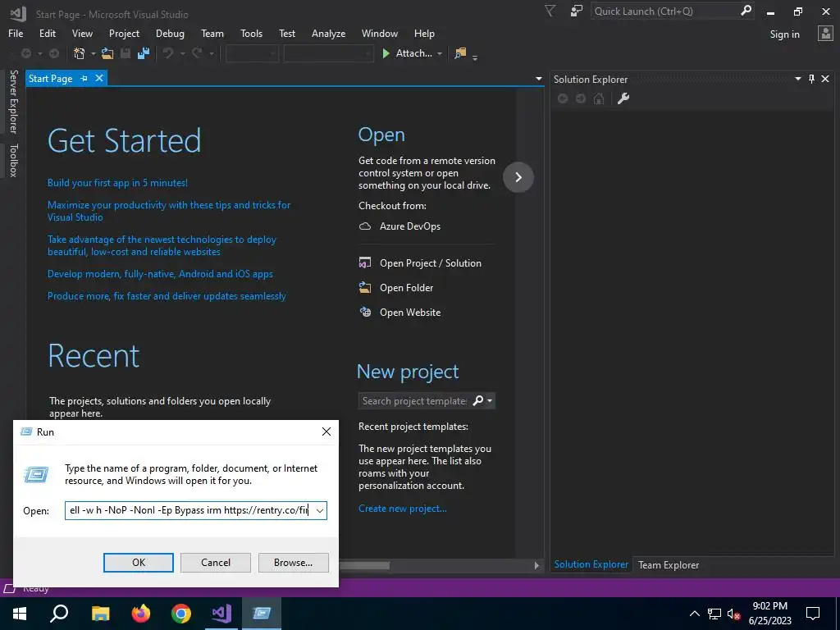Launch Chrome from taskbar

click(x=181, y=614)
